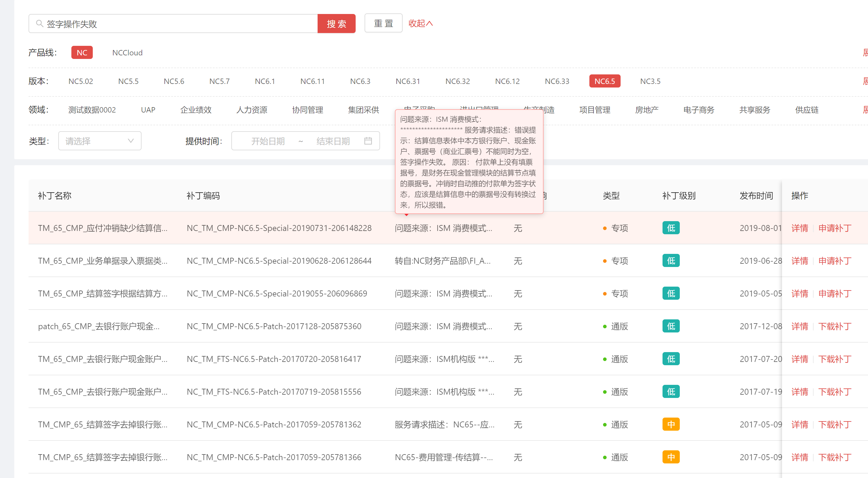Click patch code NC_TM_CMP-NC6.5-Special-2019055-206096869

(x=277, y=293)
